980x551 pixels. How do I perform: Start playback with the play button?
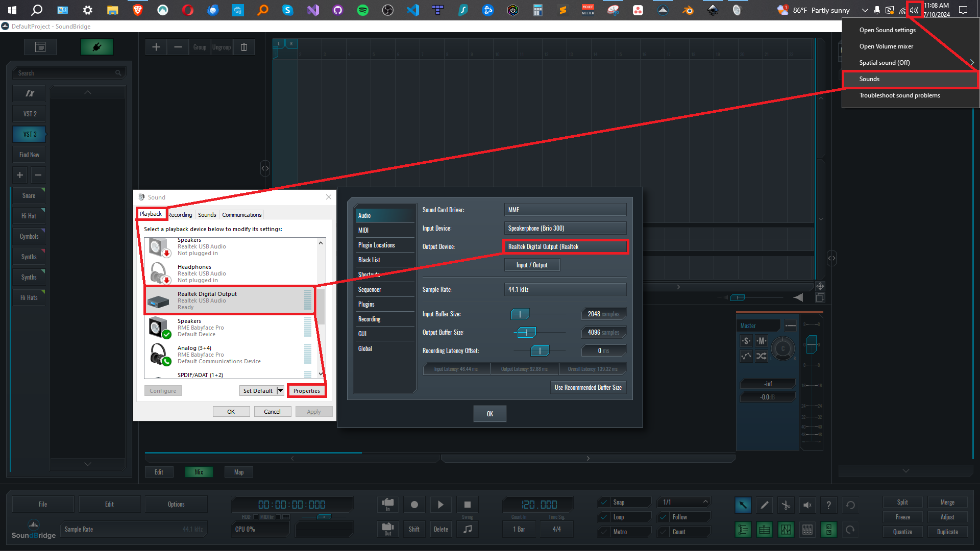[441, 505]
